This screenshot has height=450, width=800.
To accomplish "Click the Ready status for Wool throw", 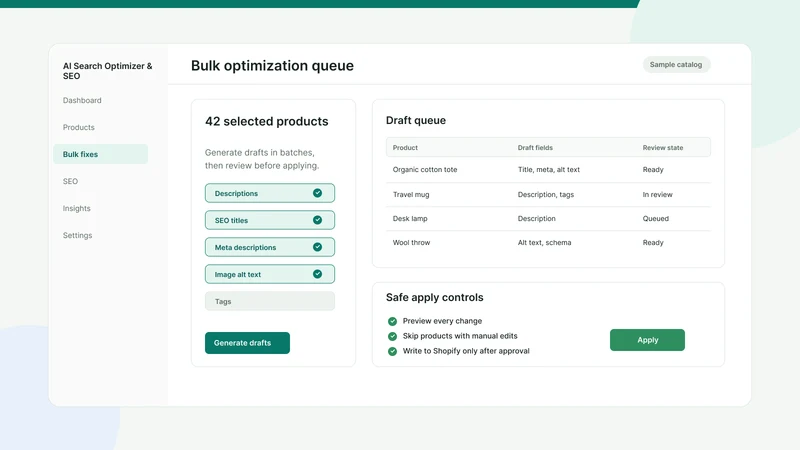I will coord(653,242).
